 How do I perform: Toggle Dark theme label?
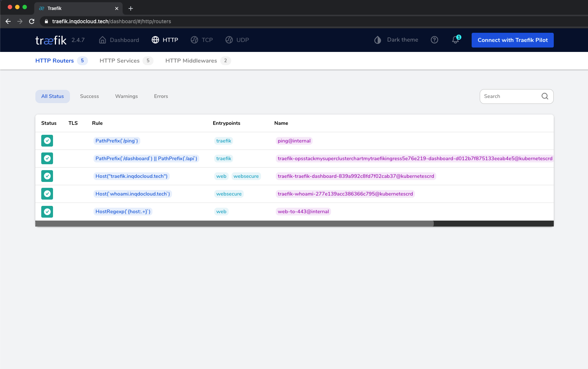(x=402, y=40)
